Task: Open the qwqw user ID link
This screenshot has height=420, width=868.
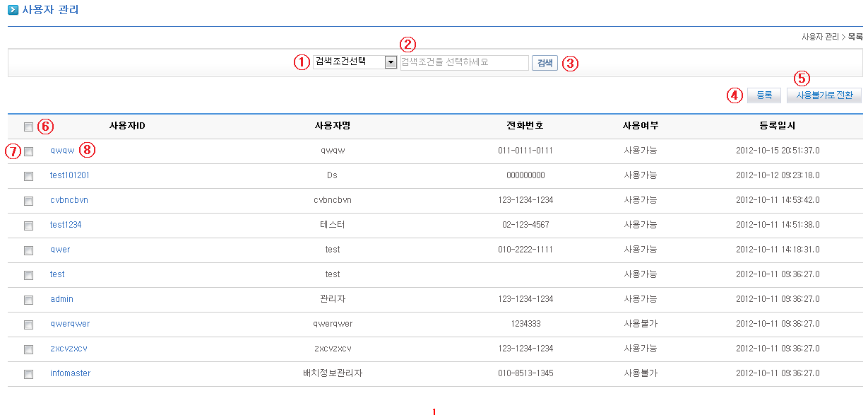Action: tap(62, 151)
